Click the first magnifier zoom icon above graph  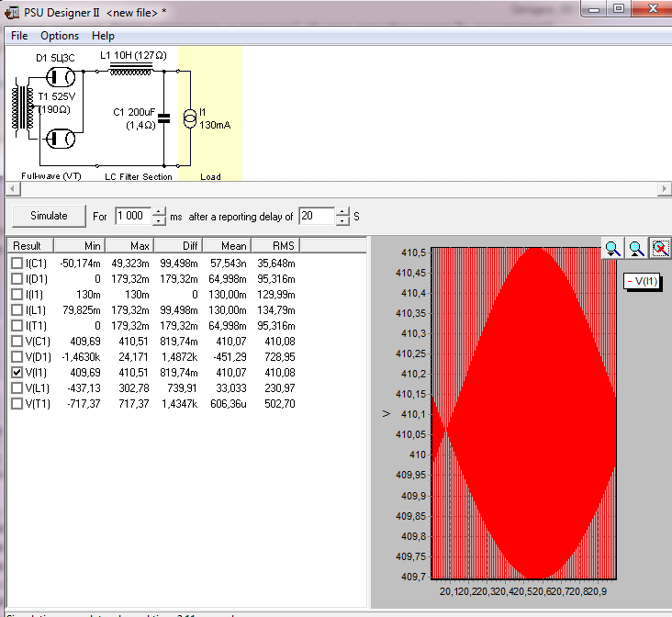pyautogui.click(x=613, y=248)
